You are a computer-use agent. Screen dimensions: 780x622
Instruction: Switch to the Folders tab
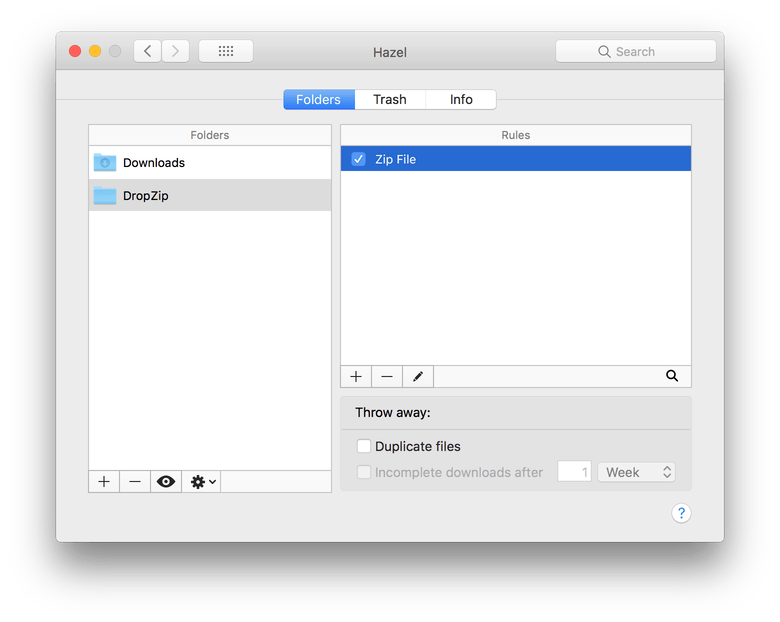(x=319, y=100)
